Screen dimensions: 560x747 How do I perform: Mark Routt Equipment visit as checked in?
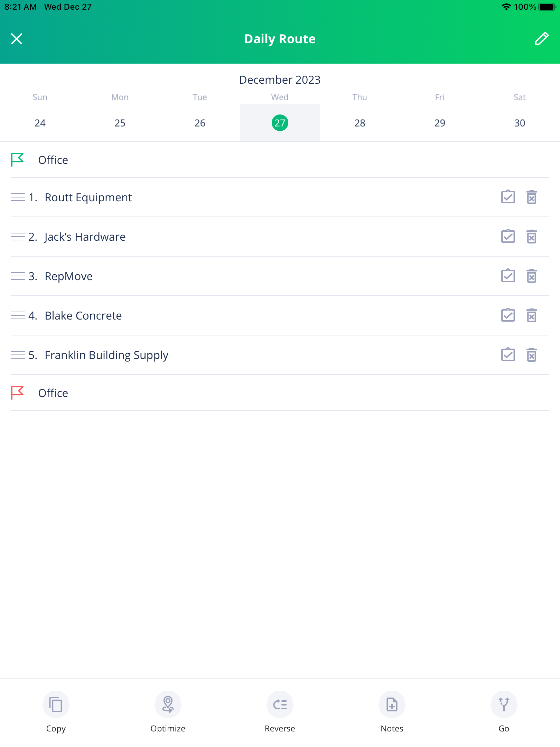click(508, 197)
